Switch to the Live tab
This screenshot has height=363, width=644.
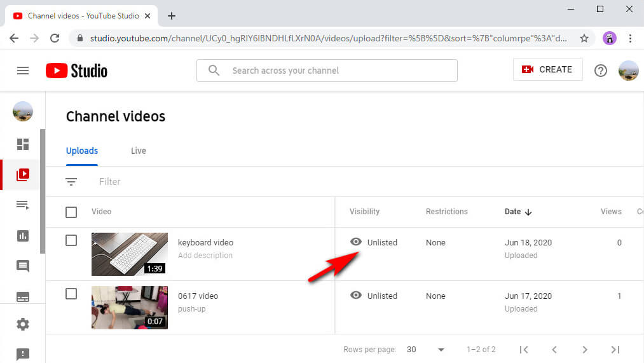click(x=139, y=151)
